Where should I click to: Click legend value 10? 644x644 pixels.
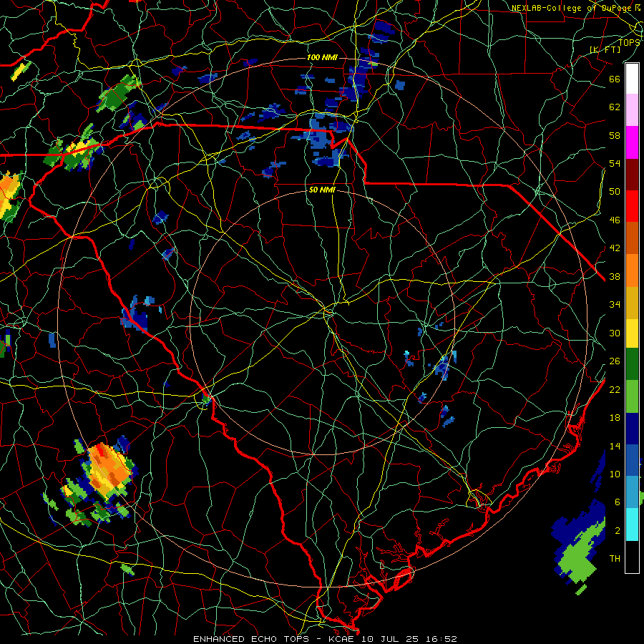point(615,474)
